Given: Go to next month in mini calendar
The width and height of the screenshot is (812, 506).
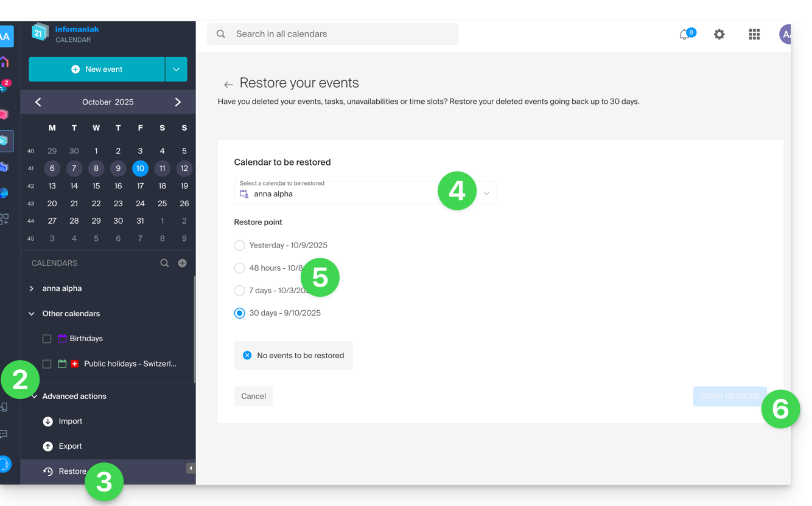Looking at the screenshot, I should [x=178, y=102].
